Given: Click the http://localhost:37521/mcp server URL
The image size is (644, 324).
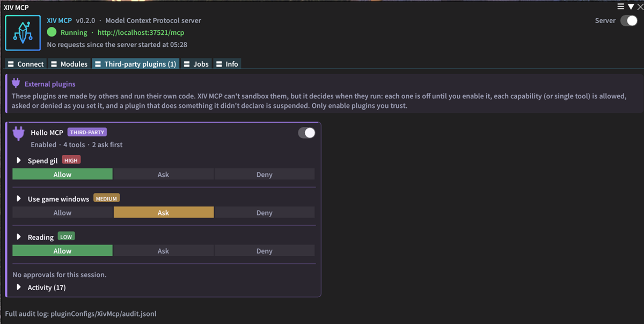Looking at the screenshot, I should 141,33.
